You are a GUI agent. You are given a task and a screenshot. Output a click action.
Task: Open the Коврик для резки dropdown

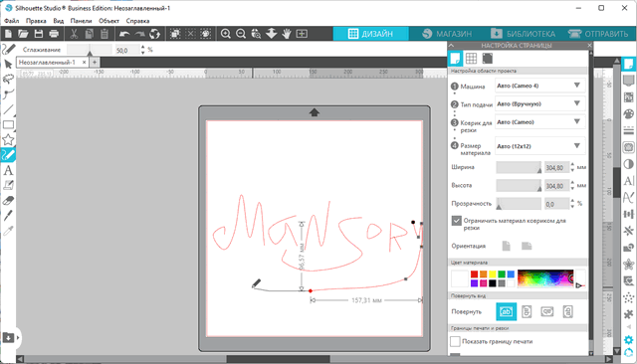pyautogui.click(x=539, y=121)
